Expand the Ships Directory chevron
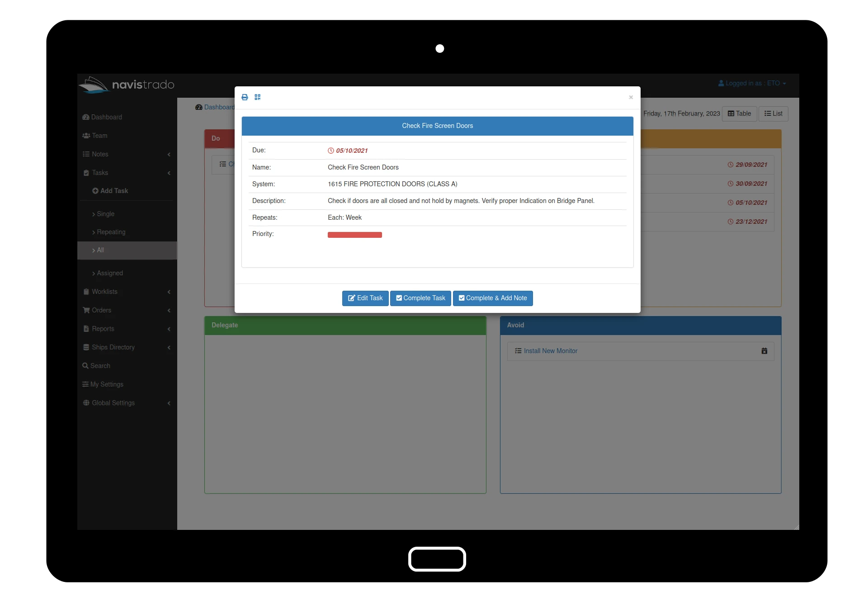Viewport: 868px width, 614px height. 169,348
